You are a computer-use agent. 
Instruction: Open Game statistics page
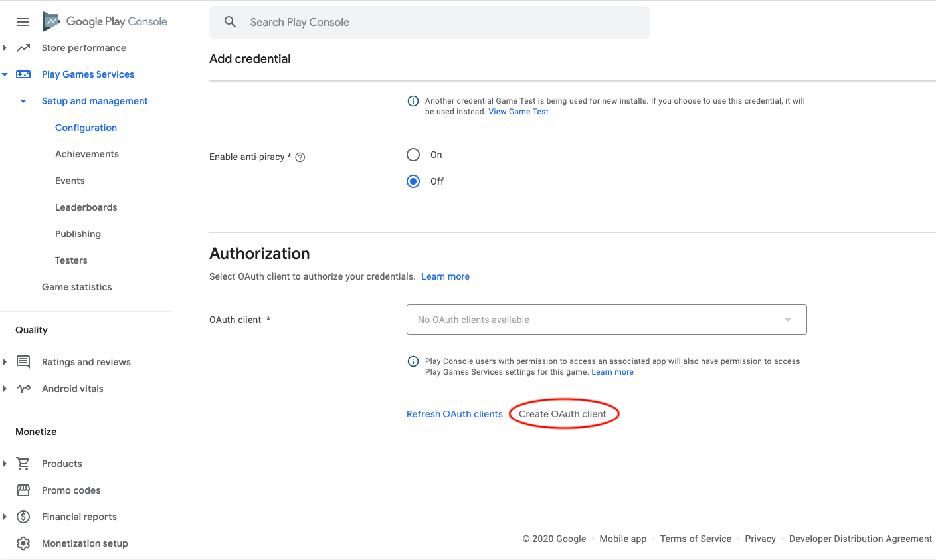76,287
